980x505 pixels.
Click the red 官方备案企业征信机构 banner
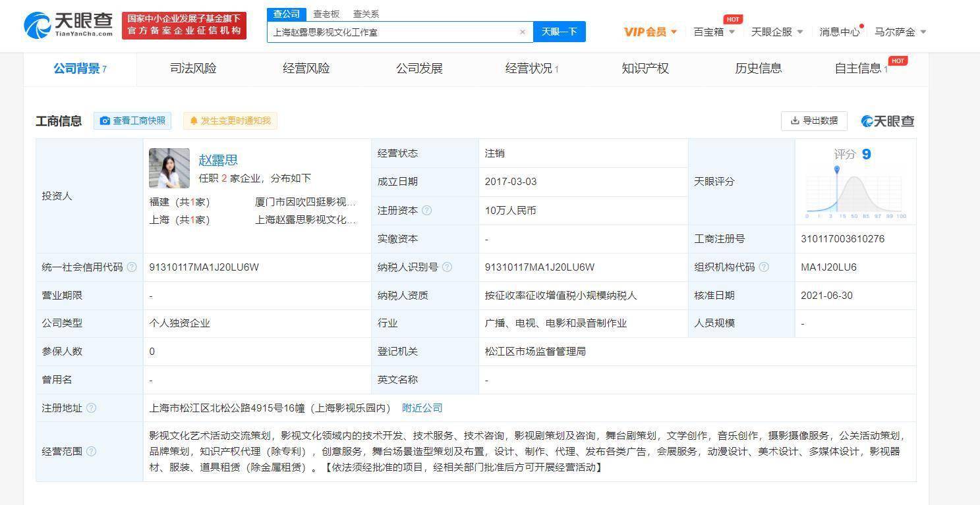point(184,26)
